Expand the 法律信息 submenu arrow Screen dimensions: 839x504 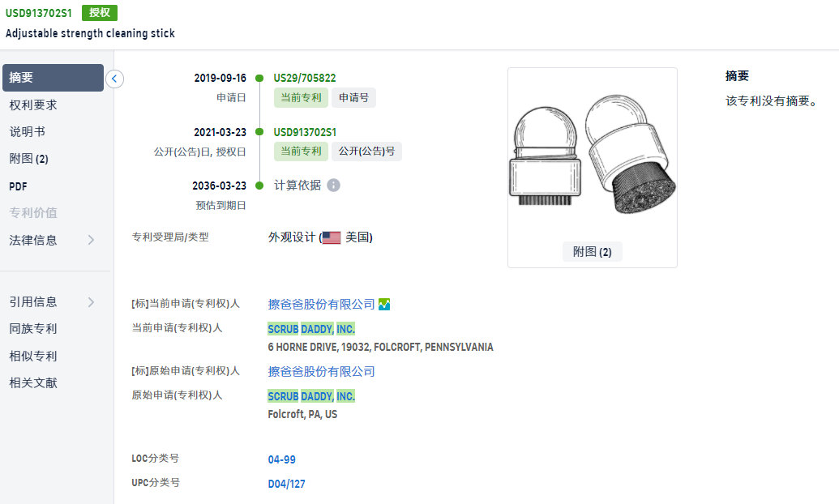91,240
